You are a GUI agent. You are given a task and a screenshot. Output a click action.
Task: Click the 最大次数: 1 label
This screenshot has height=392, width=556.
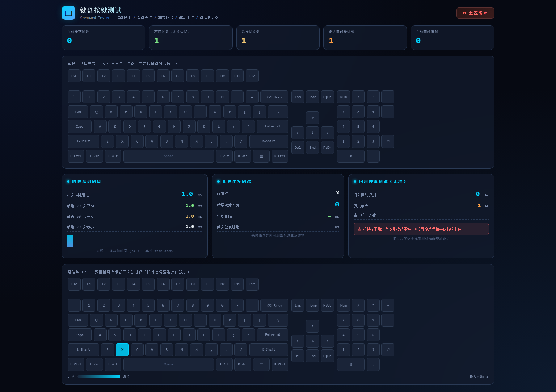[x=479, y=377]
